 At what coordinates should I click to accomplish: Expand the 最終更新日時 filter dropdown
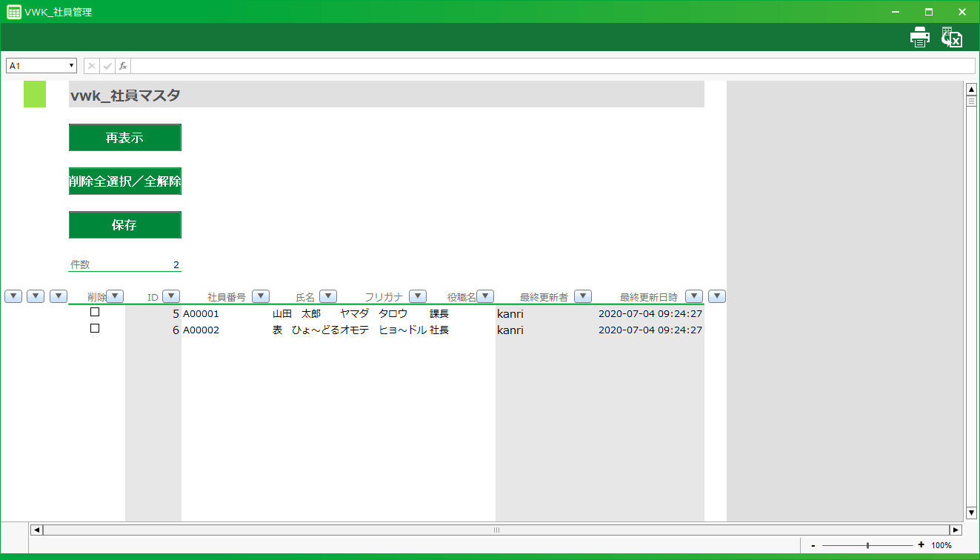click(693, 296)
